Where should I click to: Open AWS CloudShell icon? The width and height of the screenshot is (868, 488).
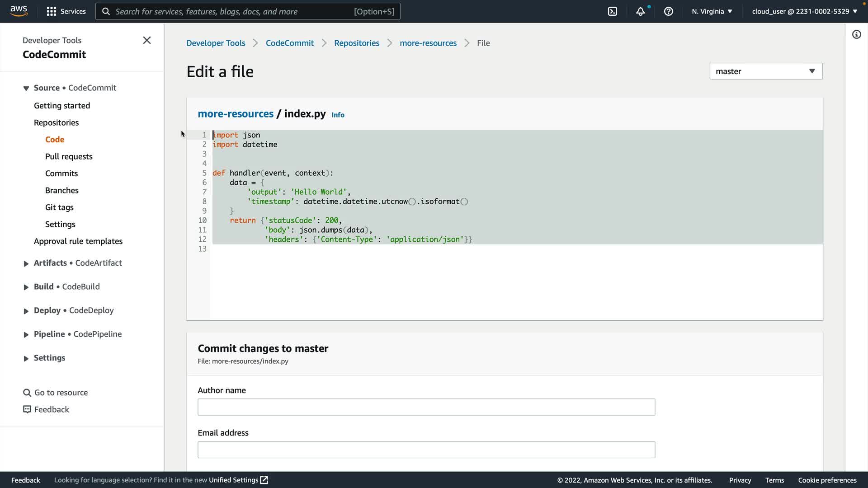tap(612, 11)
